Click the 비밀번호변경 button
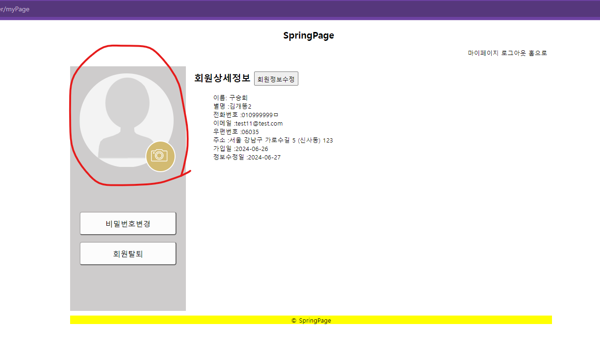600x364 pixels. pyautogui.click(x=128, y=223)
